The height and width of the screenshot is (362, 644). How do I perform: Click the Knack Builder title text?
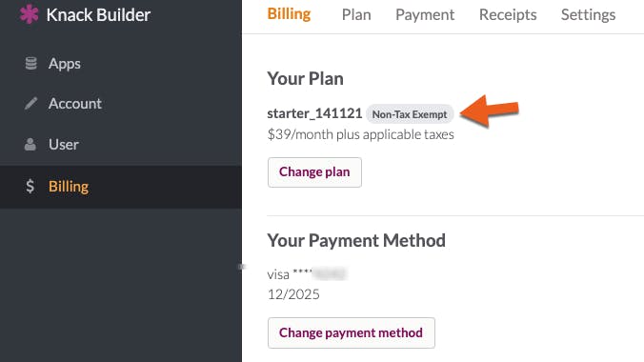pyautogui.click(x=98, y=15)
